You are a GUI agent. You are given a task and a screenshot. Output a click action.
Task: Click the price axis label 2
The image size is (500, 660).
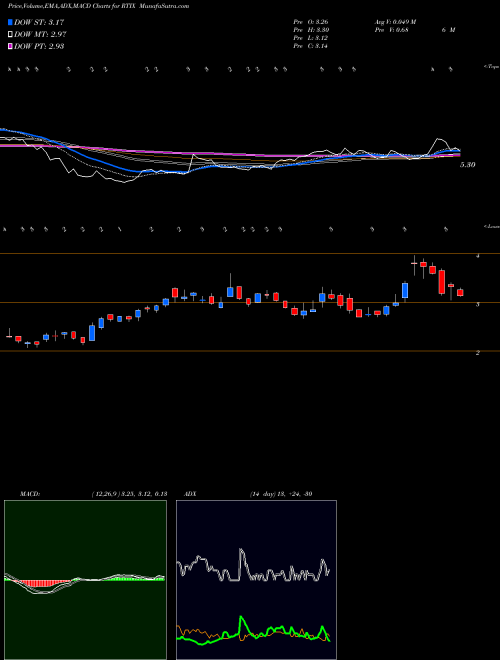[x=478, y=353]
